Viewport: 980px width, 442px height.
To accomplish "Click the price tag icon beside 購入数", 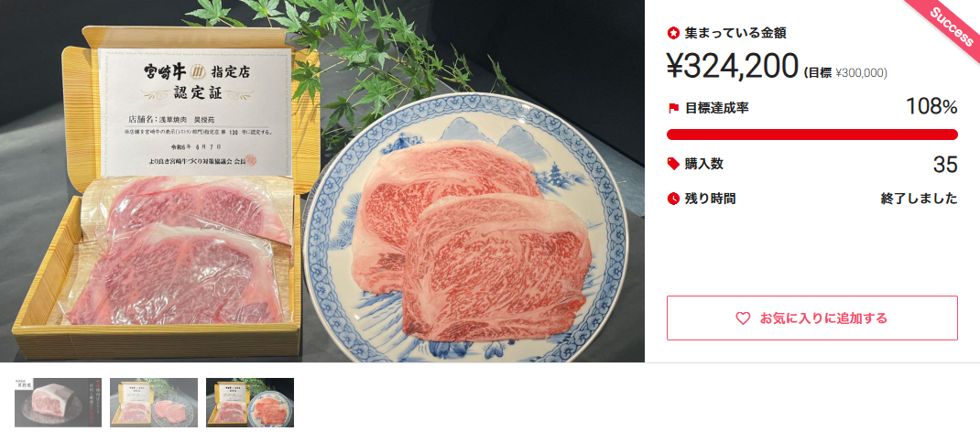I will click(x=673, y=164).
